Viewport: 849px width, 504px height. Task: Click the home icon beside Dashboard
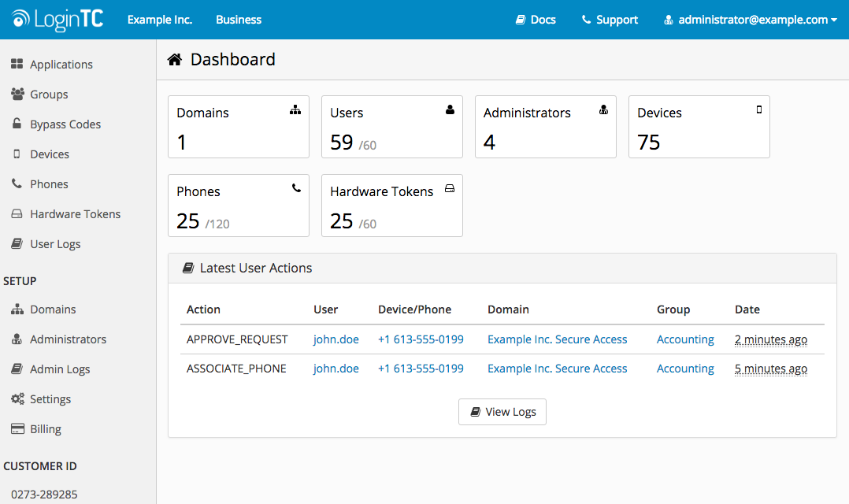(x=174, y=59)
